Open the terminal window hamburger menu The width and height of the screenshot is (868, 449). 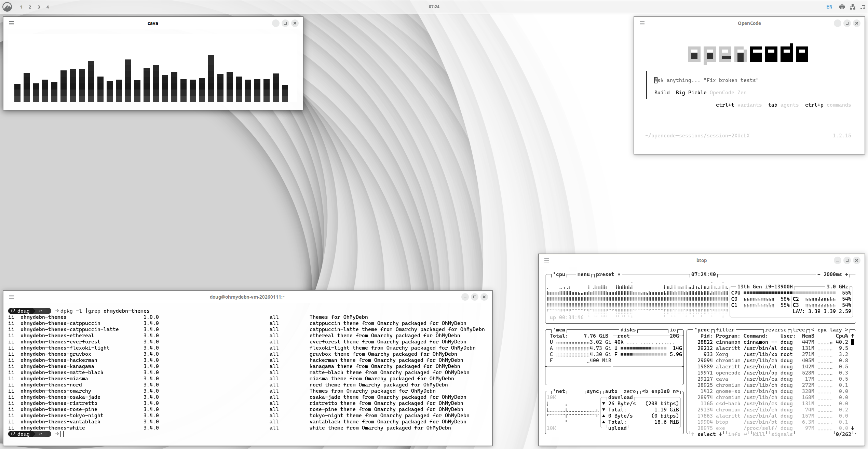coord(11,297)
